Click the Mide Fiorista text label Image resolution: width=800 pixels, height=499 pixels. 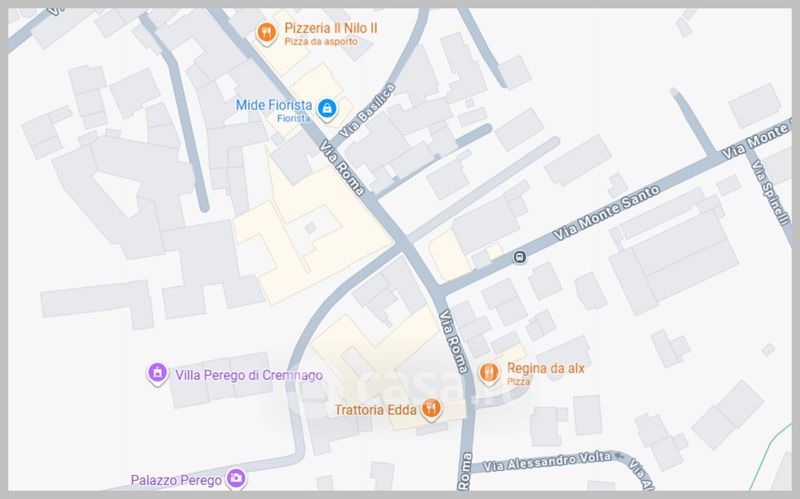click(x=274, y=105)
